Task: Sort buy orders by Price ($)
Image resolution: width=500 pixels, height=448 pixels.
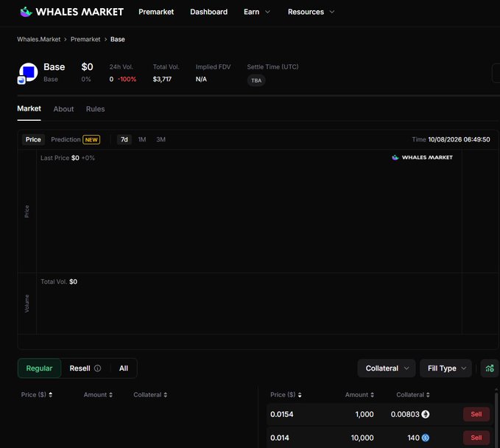Action: 37,395
